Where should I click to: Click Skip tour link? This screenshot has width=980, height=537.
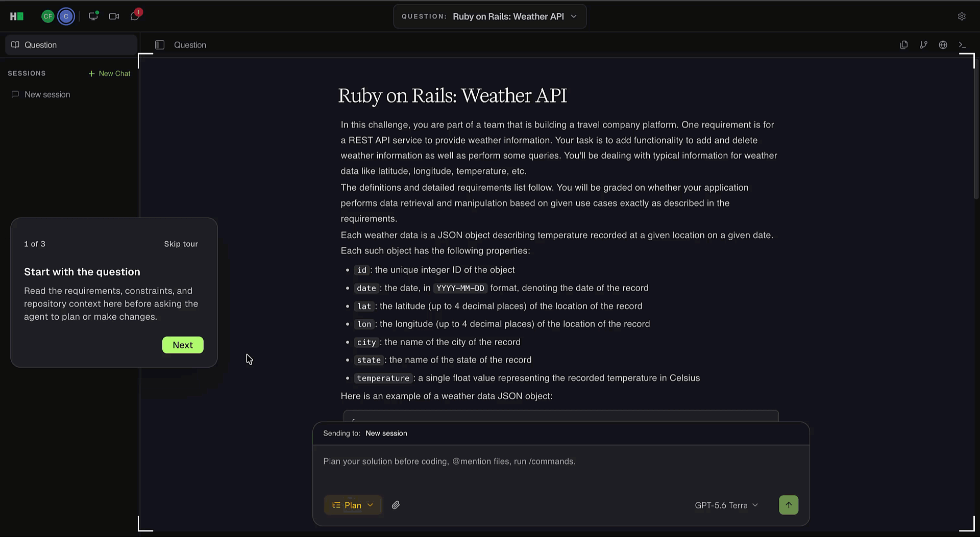point(181,244)
